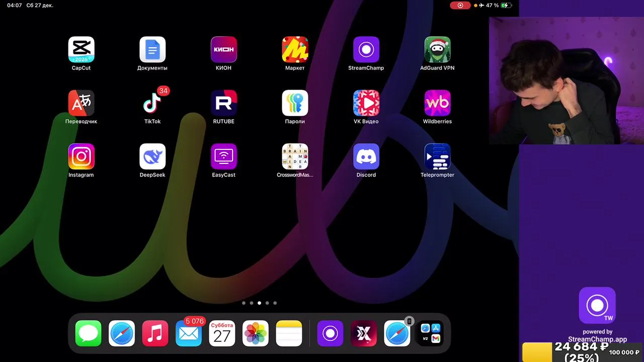Tap the red screen recording indicator

click(460, 6)
